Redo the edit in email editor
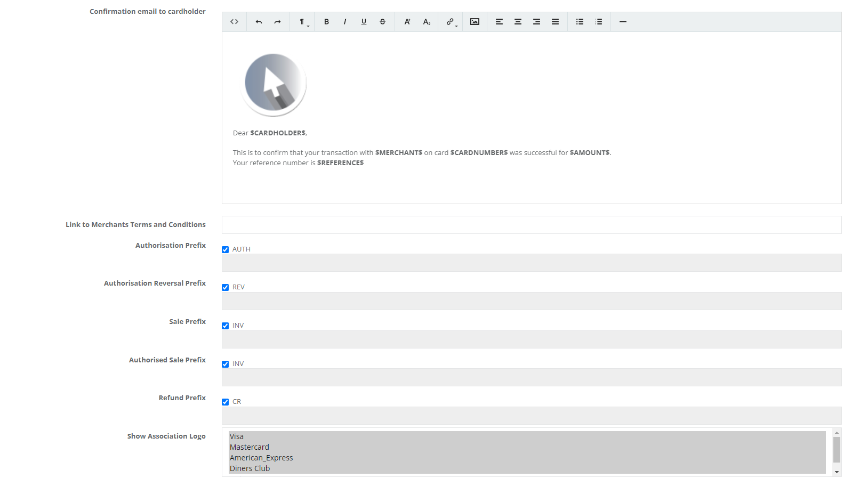 pos(277,22)
